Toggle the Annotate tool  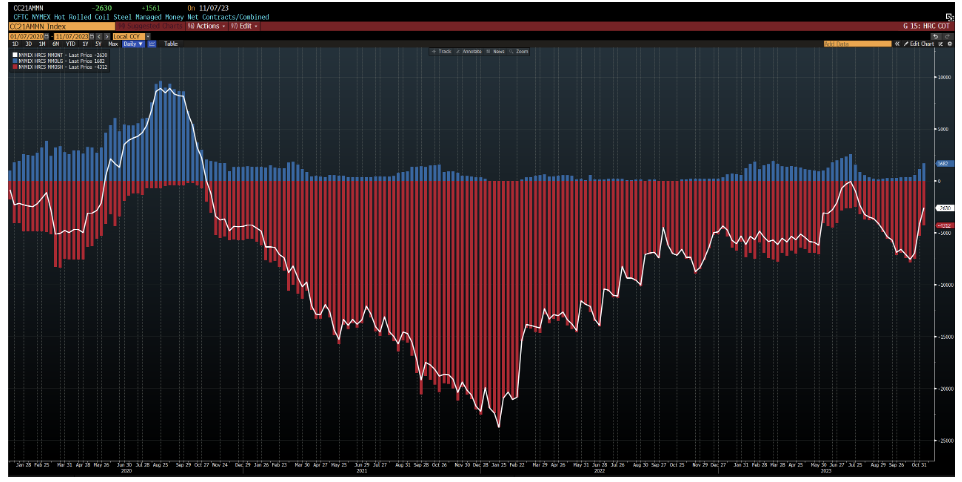472,51
